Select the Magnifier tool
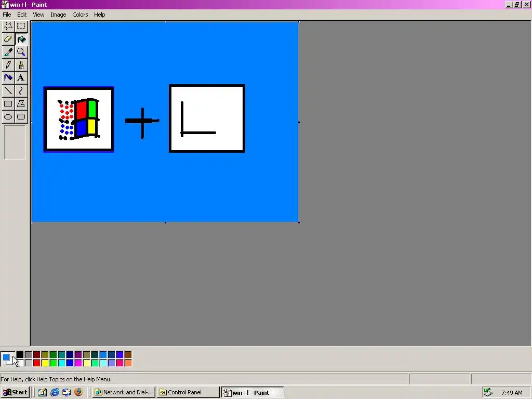Image resolution: width=532 pixels, height=399 pixels. (21, 52)
